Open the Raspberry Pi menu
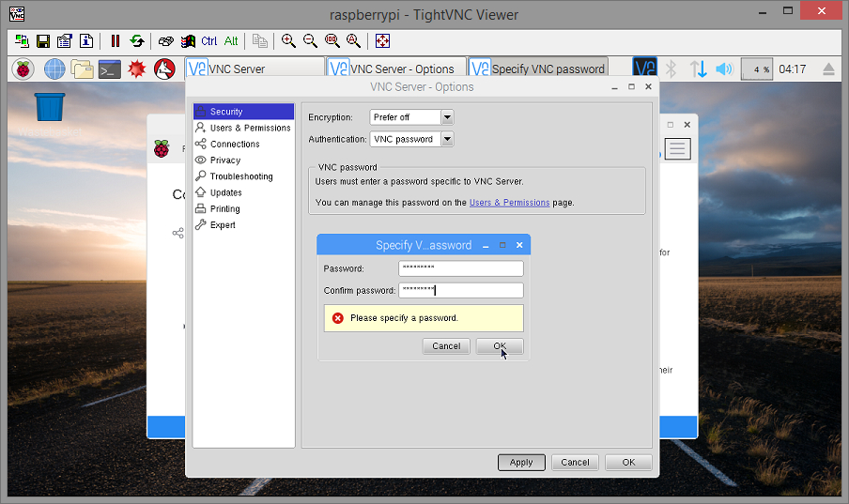 tap(23, 69)
